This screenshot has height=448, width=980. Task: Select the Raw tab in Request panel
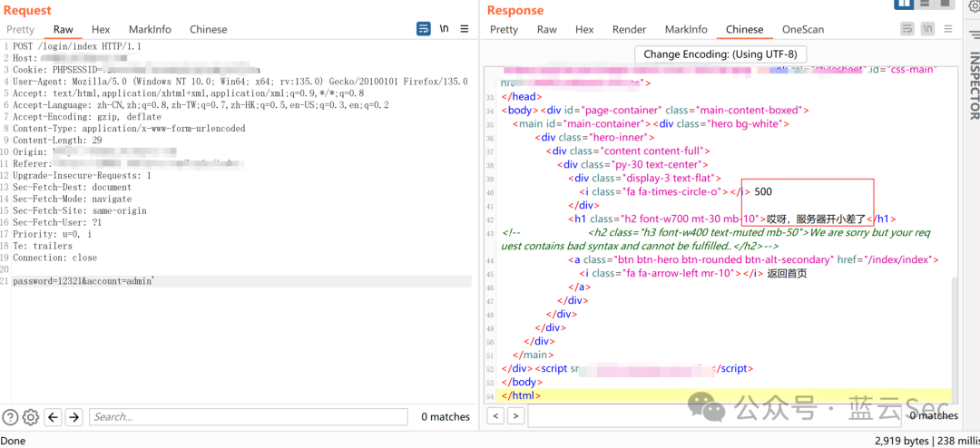pyautogui.click(x=64, y=29)
